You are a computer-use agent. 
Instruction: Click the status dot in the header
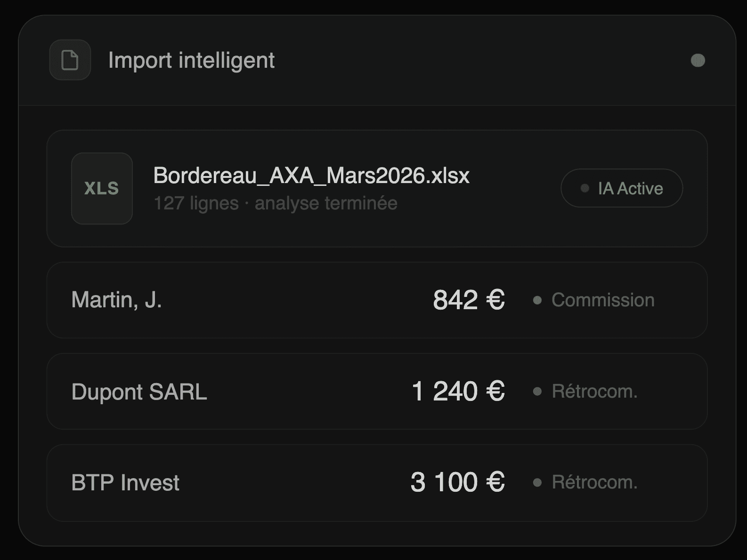coord(698,60)
